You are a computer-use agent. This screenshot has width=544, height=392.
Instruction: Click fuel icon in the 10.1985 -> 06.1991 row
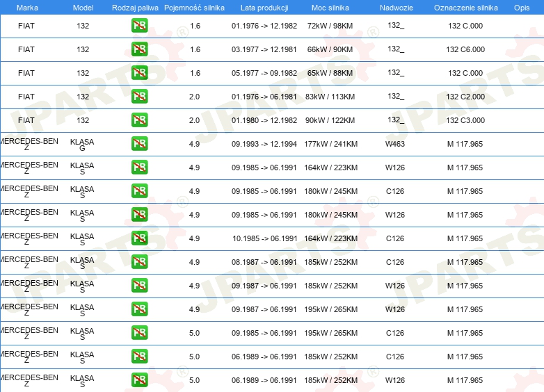click(x=139, y=238)
